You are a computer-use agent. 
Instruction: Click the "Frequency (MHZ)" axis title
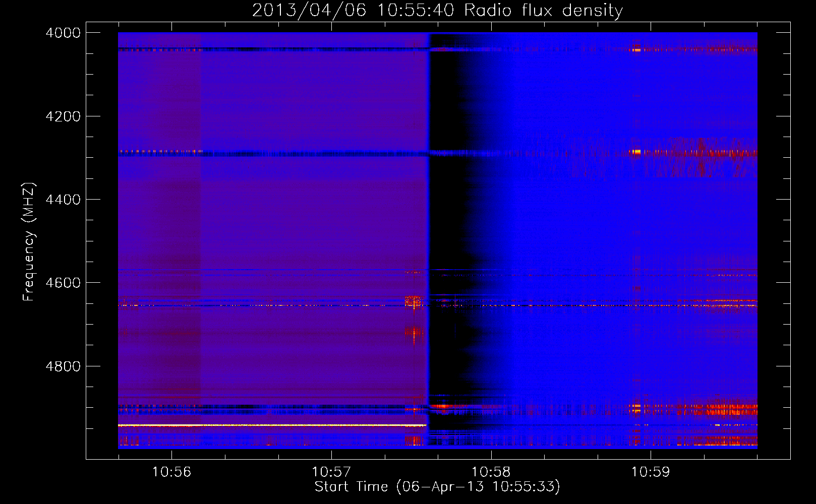[x=29, y=242]
